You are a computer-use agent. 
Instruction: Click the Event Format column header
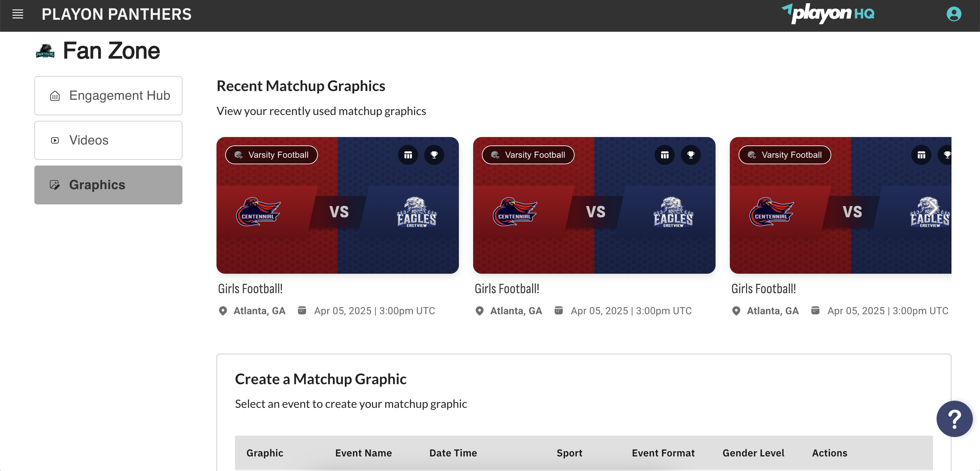[x=663, y=453]
